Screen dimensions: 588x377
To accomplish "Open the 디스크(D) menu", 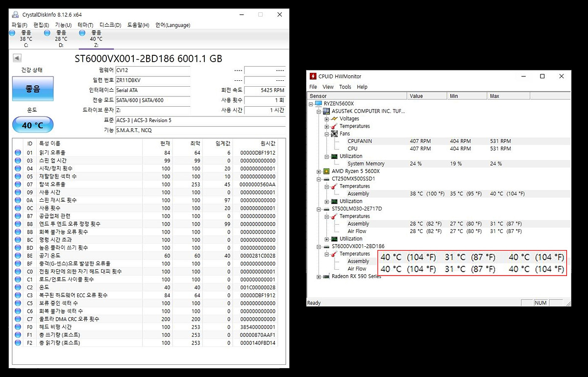I will pos(110,25).
